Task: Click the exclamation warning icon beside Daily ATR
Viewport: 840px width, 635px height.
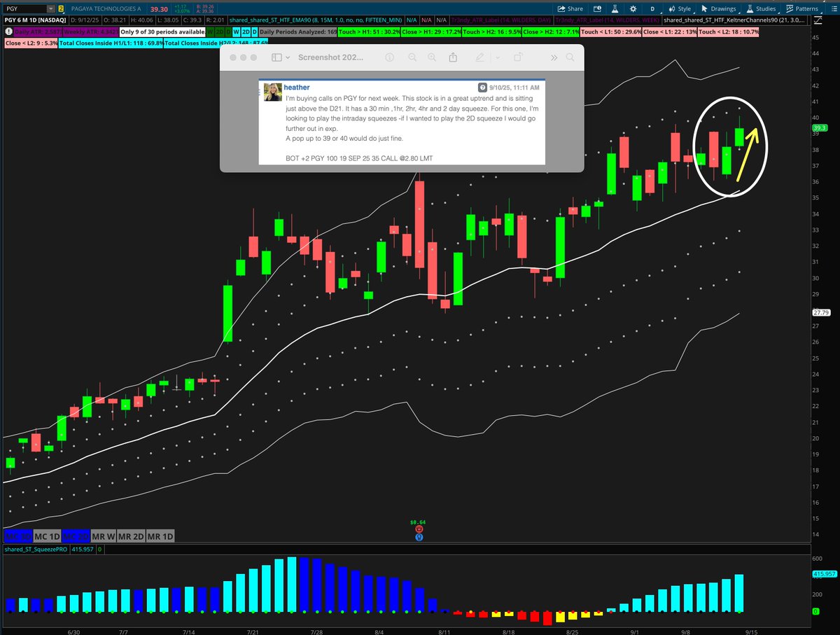Action: tap(8, 32)
